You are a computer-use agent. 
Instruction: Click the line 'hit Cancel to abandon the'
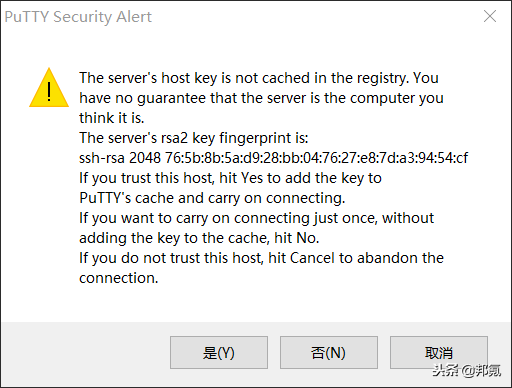coord(356,258)
